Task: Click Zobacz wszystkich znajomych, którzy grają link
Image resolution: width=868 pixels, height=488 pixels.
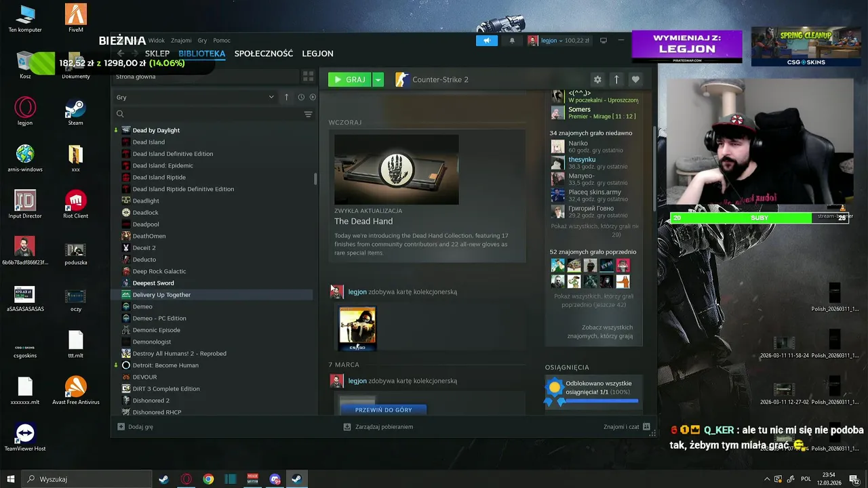Action: (600, 331)
